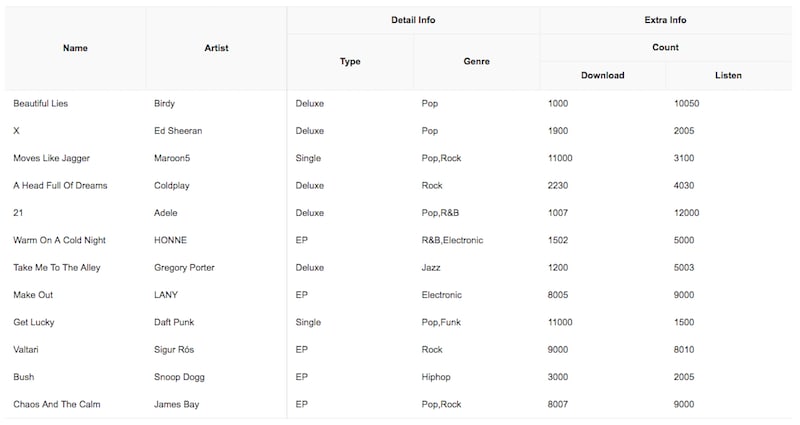Click the Detail Info group header
This screenshot has height=425, width=800.
pyautogui.click(x=413, y=20)
